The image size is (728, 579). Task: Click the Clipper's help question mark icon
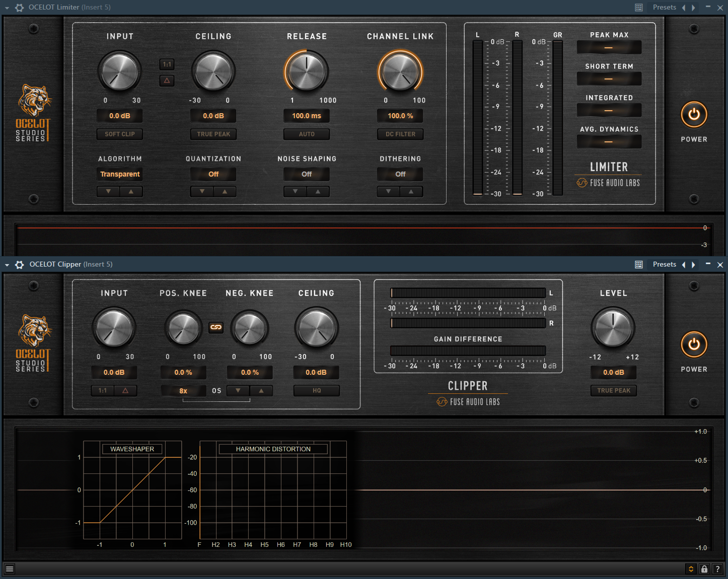pos(717,568)
